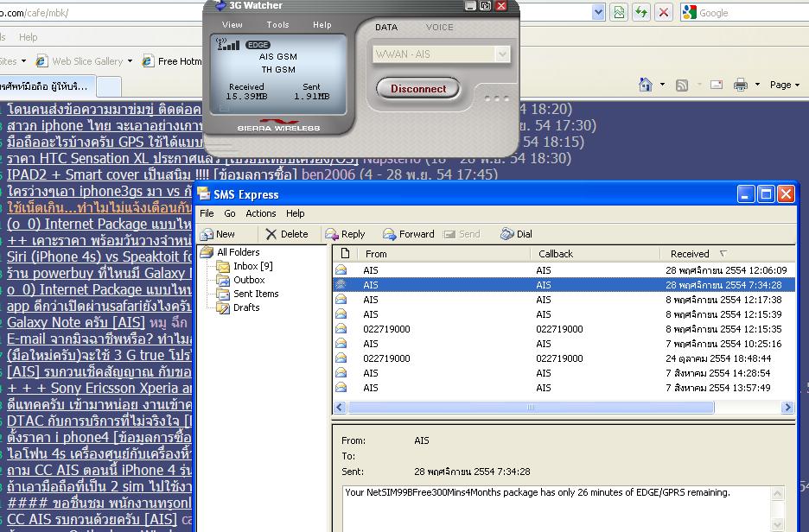809x532 pixels.
Task: Click the envelope icon of the 13:57:49 message
Action: 341,387
